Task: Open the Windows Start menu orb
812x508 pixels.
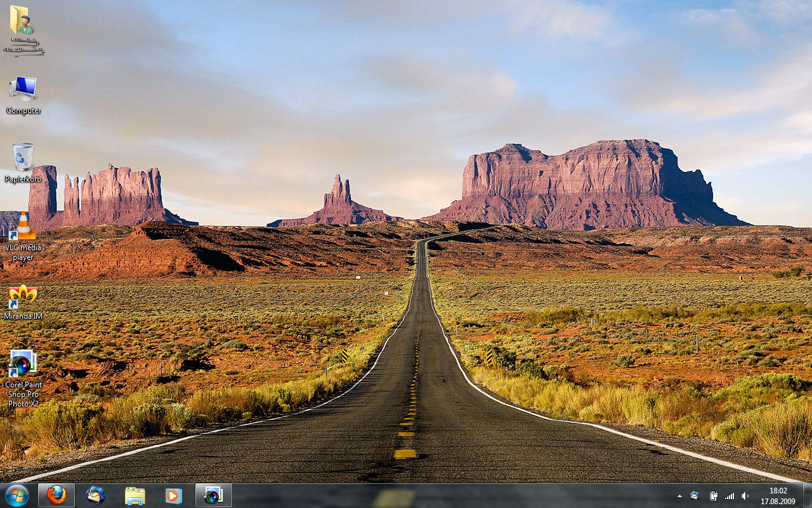Action: click(x=16, y=495)
